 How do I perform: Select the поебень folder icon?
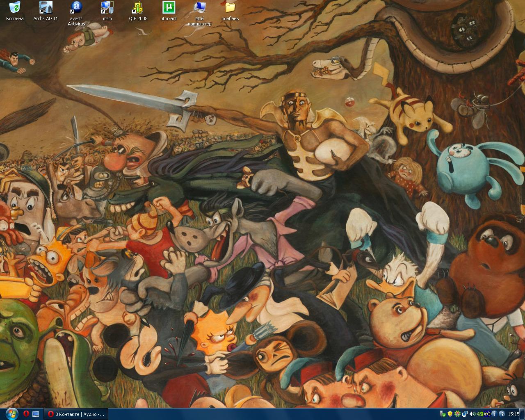point(230,11)
